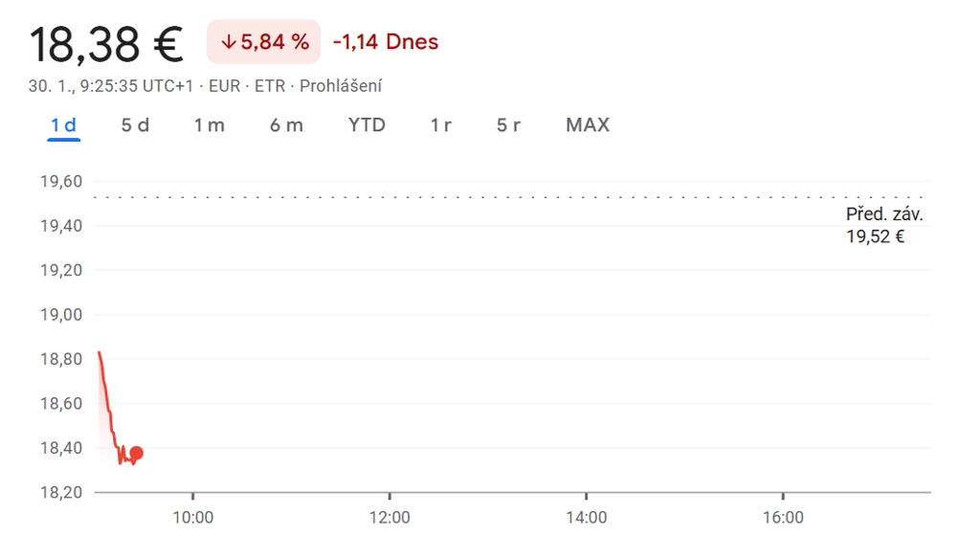Viewport: 980px width, 537px height.
Task: Select the 1 d time range tab
Action: pos(64,125)
